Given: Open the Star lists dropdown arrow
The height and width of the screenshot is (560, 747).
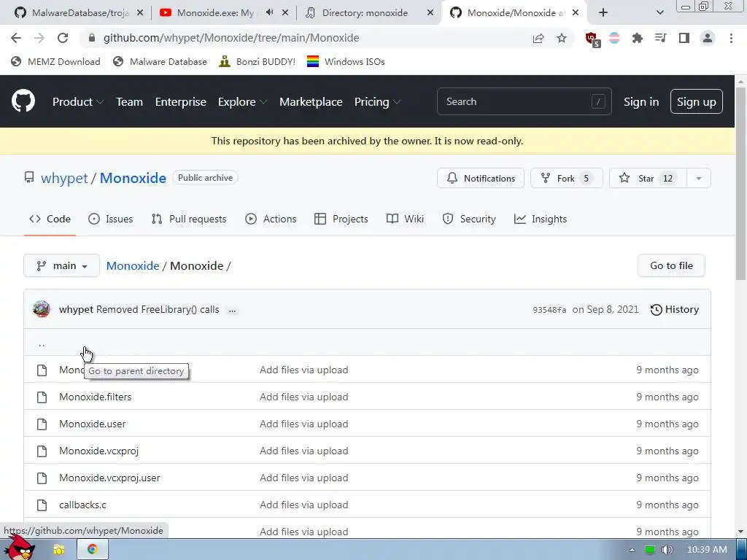Looking at the screenshot, I should click(698, 178).
